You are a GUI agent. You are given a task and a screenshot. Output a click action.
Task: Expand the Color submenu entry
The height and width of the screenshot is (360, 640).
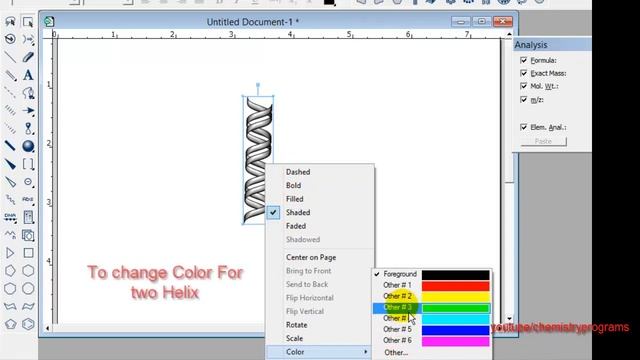point(320,352)
